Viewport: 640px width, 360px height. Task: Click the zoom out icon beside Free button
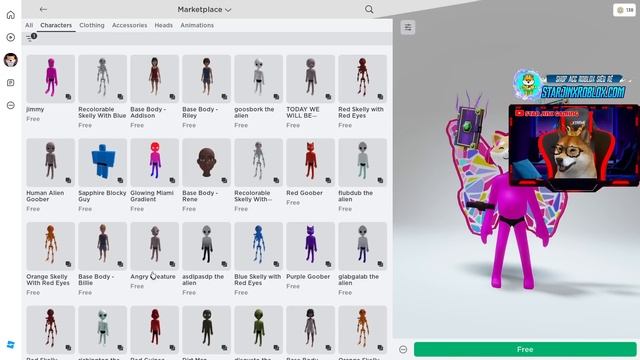point(403,349)
